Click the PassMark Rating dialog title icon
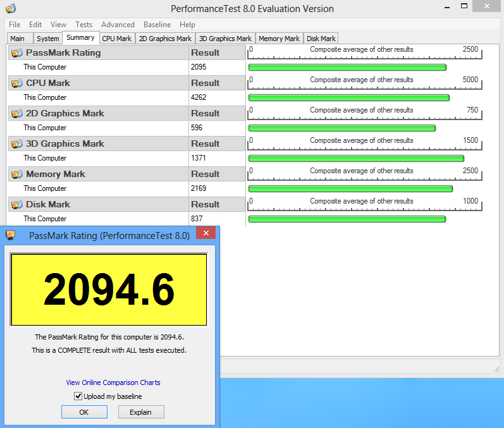The image size is (504, 428). click(x=11, y=235)
